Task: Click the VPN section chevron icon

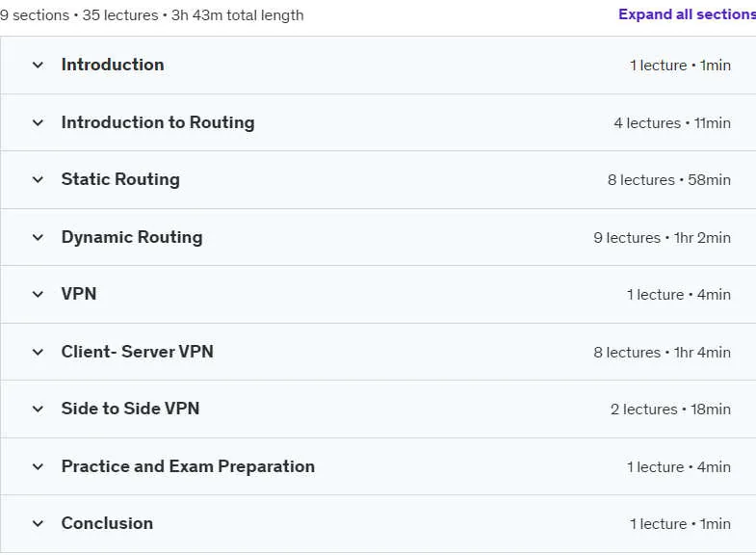Action: (x=38, y=294)
